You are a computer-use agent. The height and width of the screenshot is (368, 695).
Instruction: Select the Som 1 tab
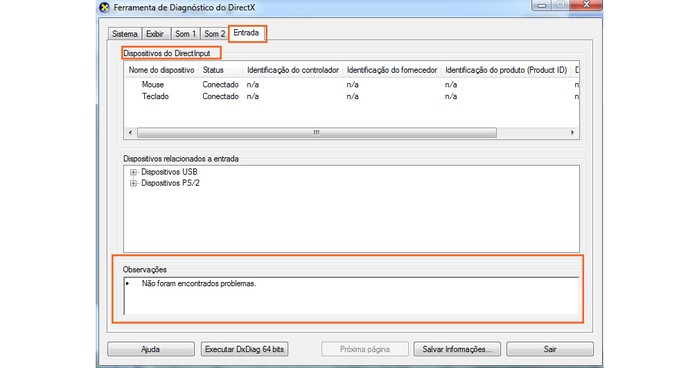[x=185, y=34]
